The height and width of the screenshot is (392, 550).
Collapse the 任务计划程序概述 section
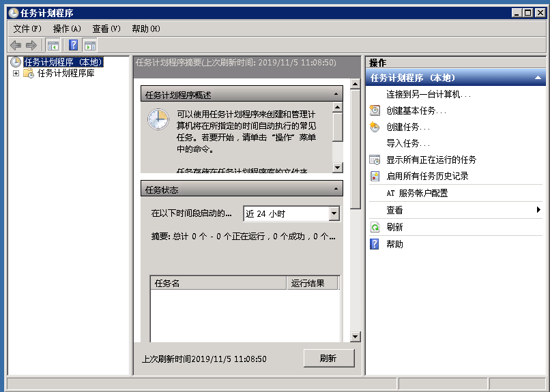[336, 95]
